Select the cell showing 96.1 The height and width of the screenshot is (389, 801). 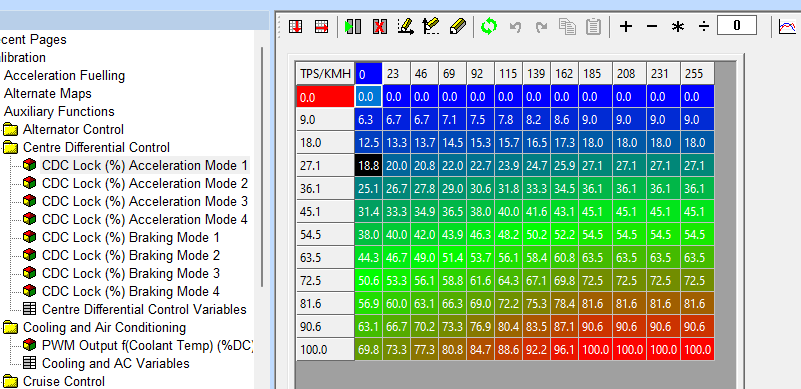(564, 350)
